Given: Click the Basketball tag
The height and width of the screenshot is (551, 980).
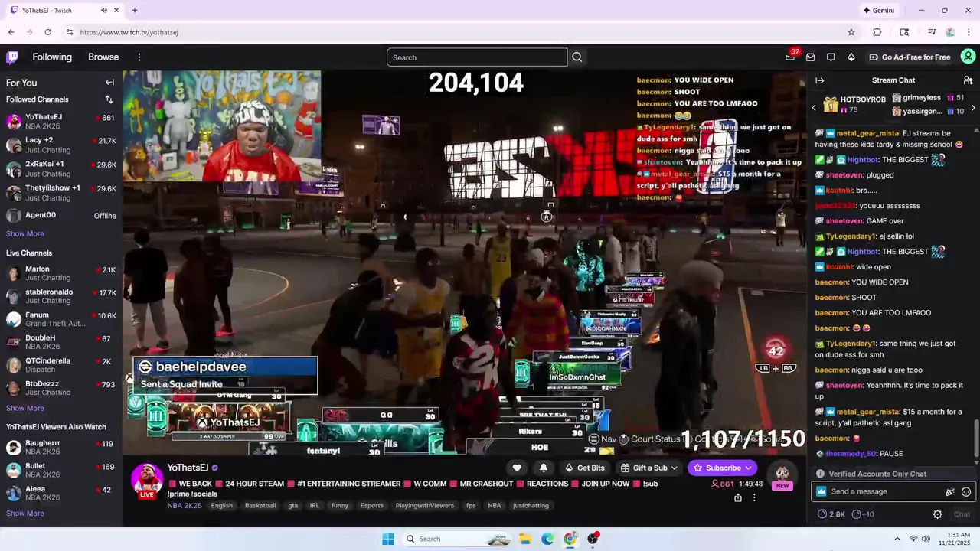Looking at the screenshot, I should pyautogui.click(x=260, y=506).
